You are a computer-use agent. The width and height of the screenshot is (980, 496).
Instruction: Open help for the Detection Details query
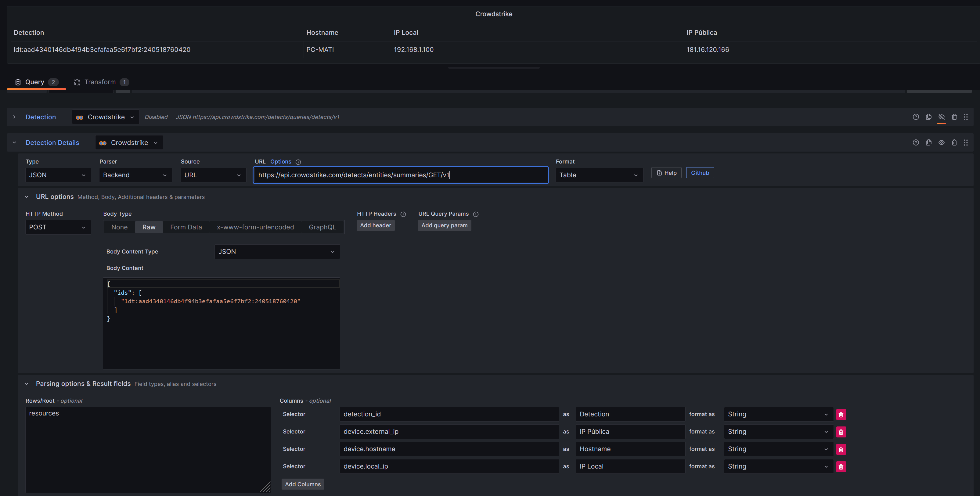(916, 142)
